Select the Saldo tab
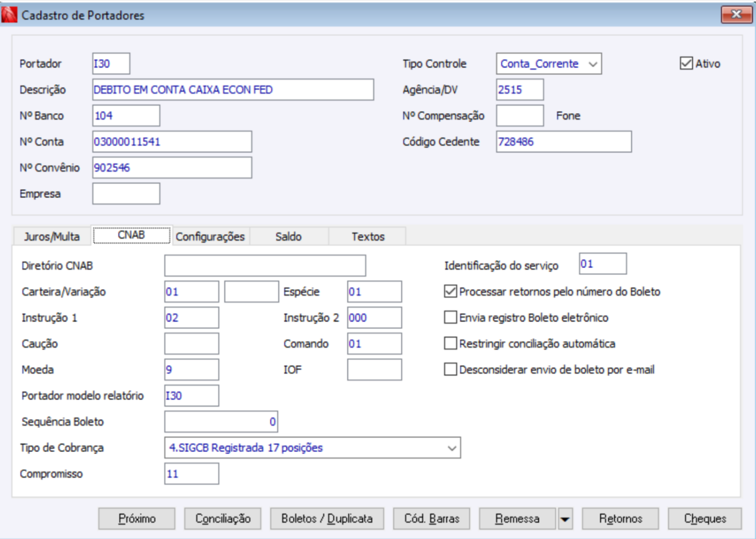The height and width of the screenshot is (539, 756). (x=289, y=237)
